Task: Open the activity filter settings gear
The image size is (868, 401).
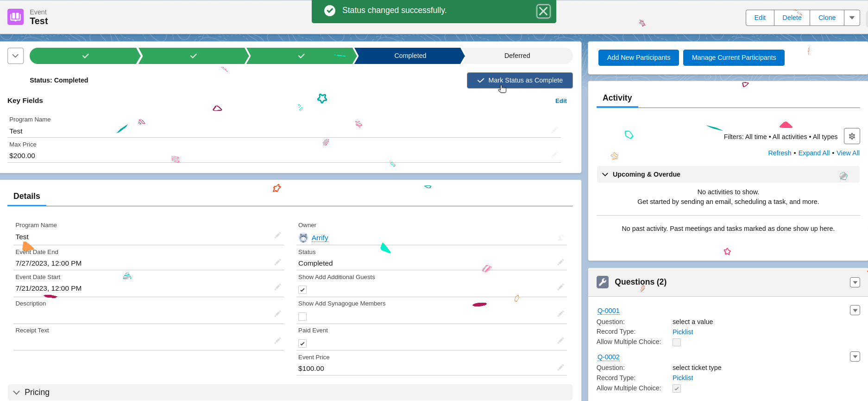Action: 852,136
